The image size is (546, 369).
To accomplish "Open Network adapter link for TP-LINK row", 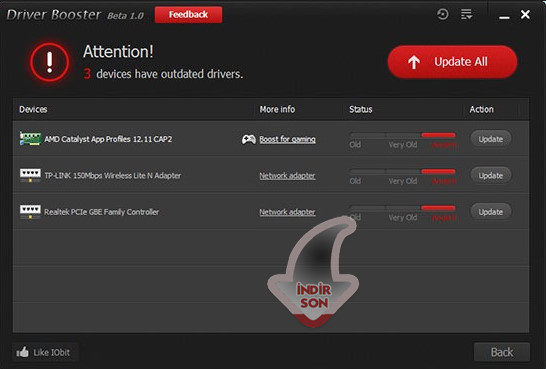I will click(x=287, y=176).
